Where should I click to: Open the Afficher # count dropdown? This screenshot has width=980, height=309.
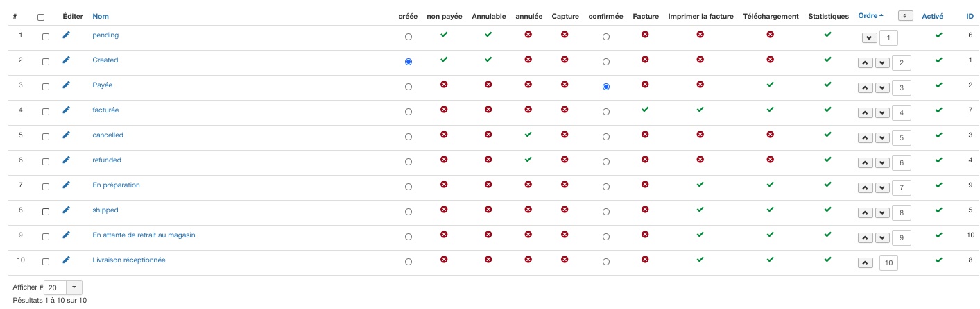(x=74, y=287)
